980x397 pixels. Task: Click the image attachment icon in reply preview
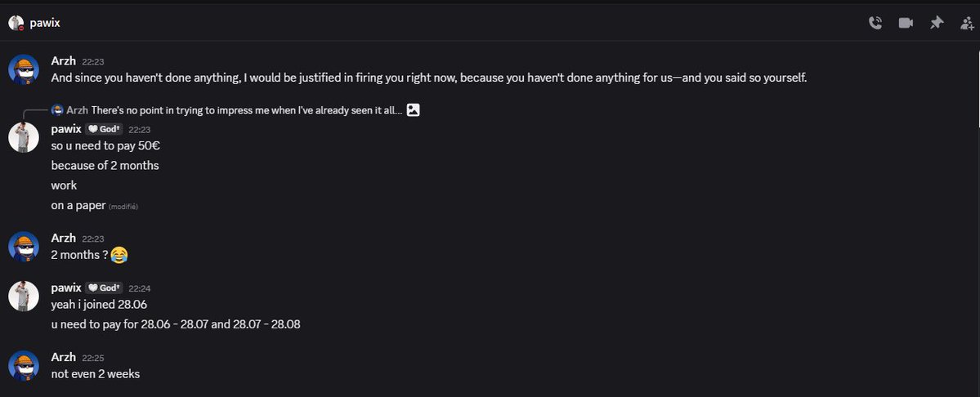point(413,109)
